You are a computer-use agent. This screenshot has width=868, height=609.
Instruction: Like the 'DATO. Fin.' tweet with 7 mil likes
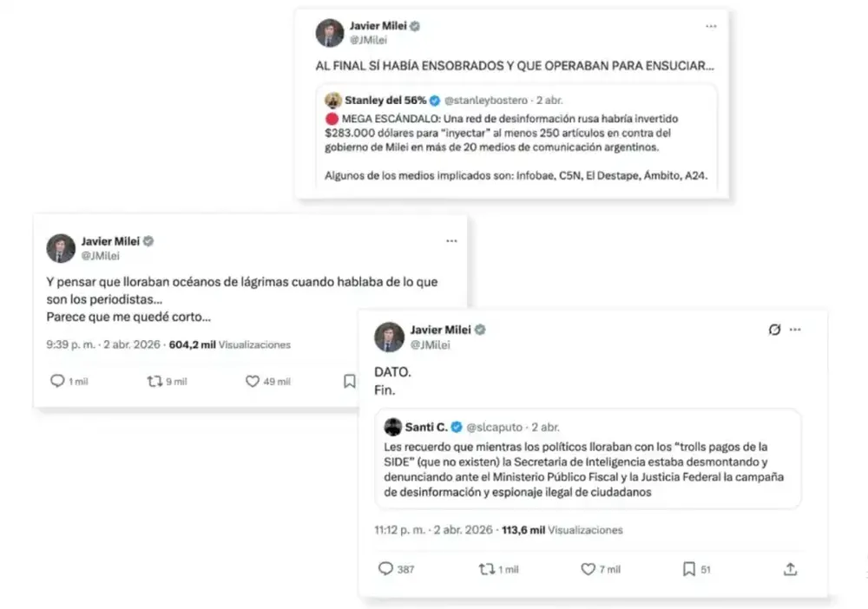[588, 568]
